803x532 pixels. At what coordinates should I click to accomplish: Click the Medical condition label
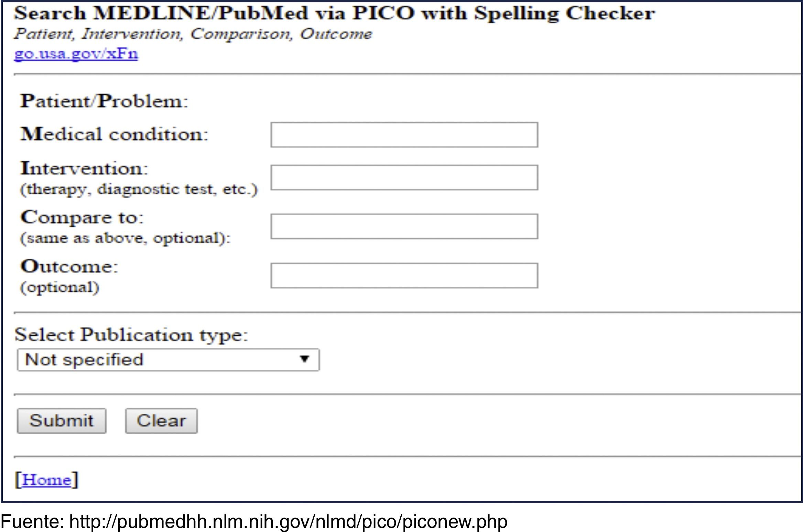click(x=114, y=134)
